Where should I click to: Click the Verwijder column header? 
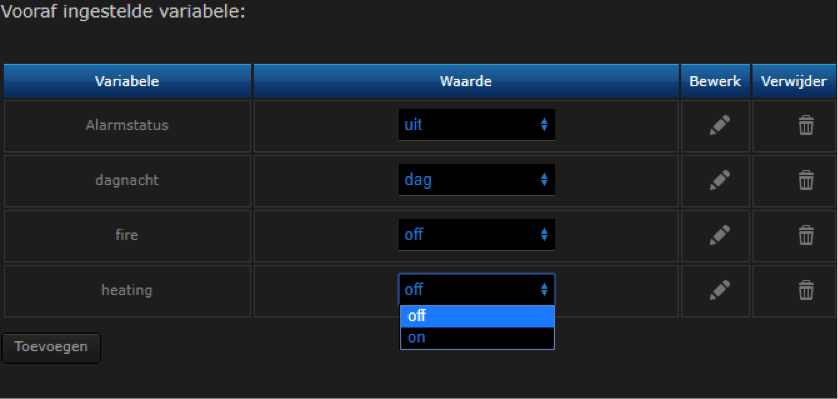point(794,81)
